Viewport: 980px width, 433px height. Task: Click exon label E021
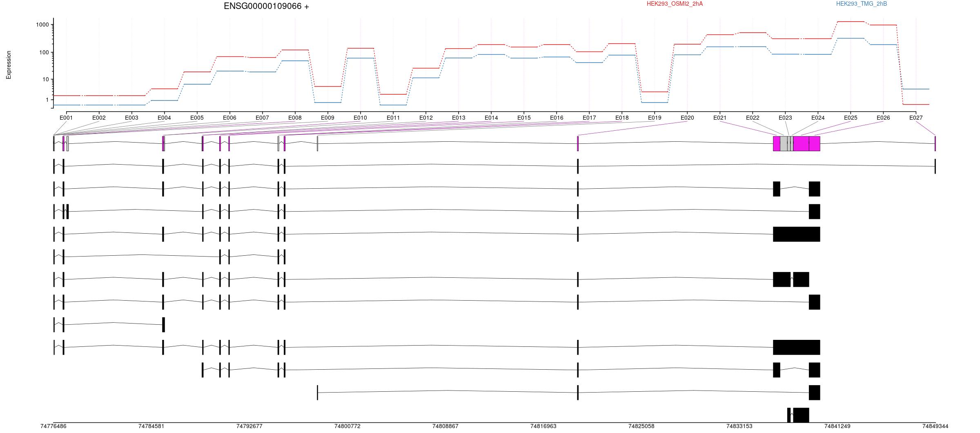[720, 118]
